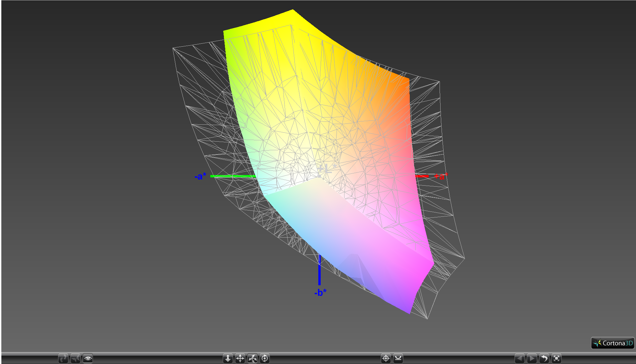Click the Goto crosshair target icon
The image size is (636, 364).
click(386, 358)
